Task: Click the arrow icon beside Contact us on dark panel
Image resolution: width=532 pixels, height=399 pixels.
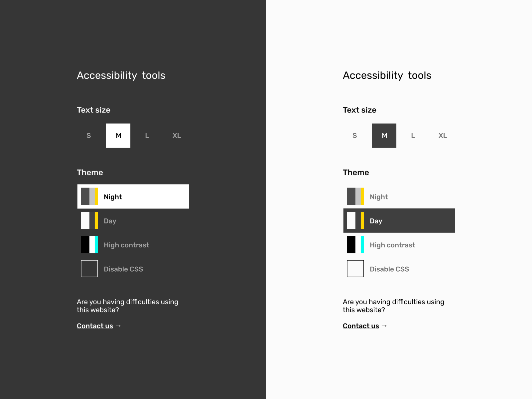Action: coord(118,326)
